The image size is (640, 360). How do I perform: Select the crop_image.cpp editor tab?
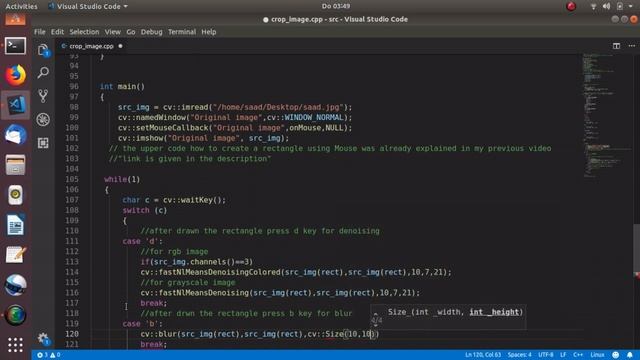(91, 46)
